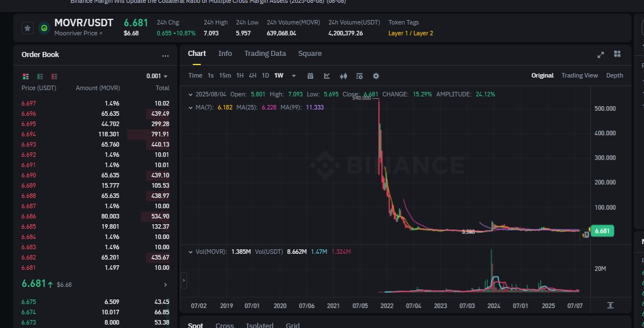Click the candlestick chart style icon

[x=343, y=76]
